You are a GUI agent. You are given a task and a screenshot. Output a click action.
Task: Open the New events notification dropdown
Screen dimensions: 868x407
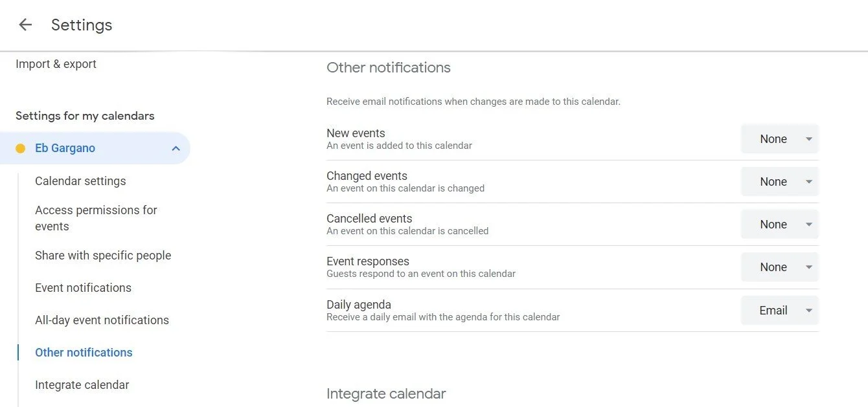click(x=780, y=139)
